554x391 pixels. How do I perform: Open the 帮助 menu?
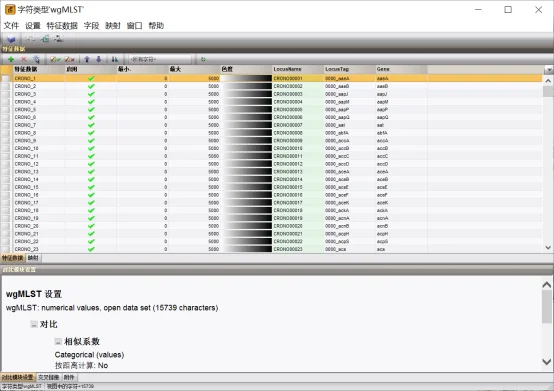[156, 26]
